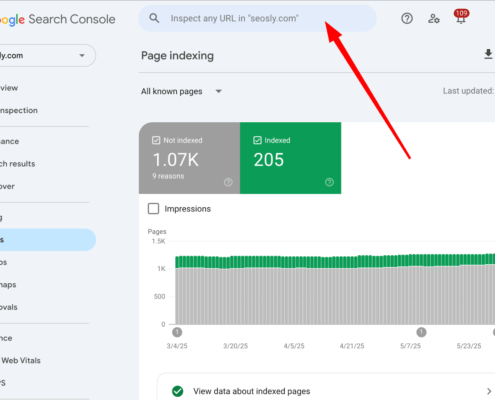This screenshot has width=495, height=400.
Task: Toggle the Indexed checkbox
Action: 257,140
